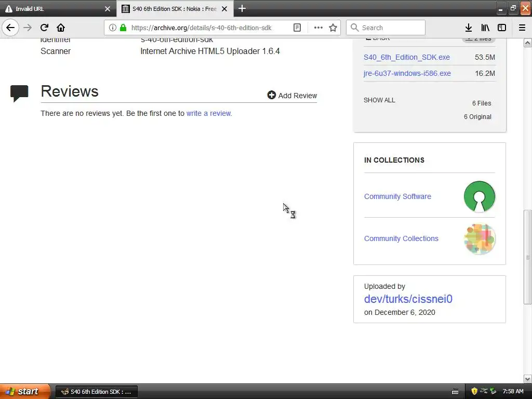This screenshot has height=399, width=532.
Task: Click SHOW ALL files
Action: [379, 100]
